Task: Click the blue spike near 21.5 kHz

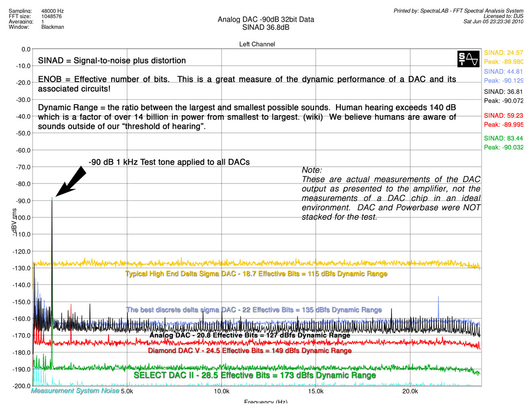Action: [x=438, y=306]
